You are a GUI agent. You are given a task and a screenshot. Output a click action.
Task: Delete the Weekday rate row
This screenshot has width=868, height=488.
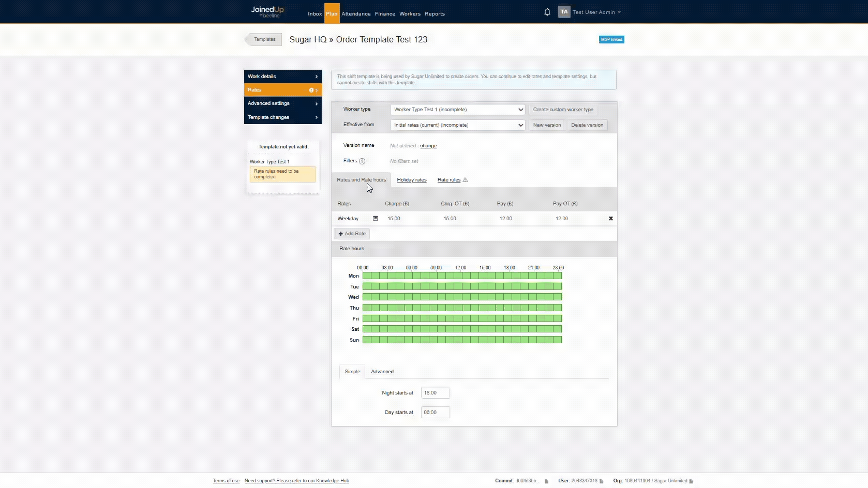(610, 219)
